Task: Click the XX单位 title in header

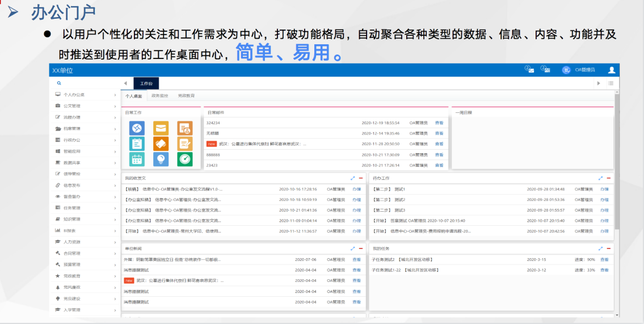Action: click(62, 70)
